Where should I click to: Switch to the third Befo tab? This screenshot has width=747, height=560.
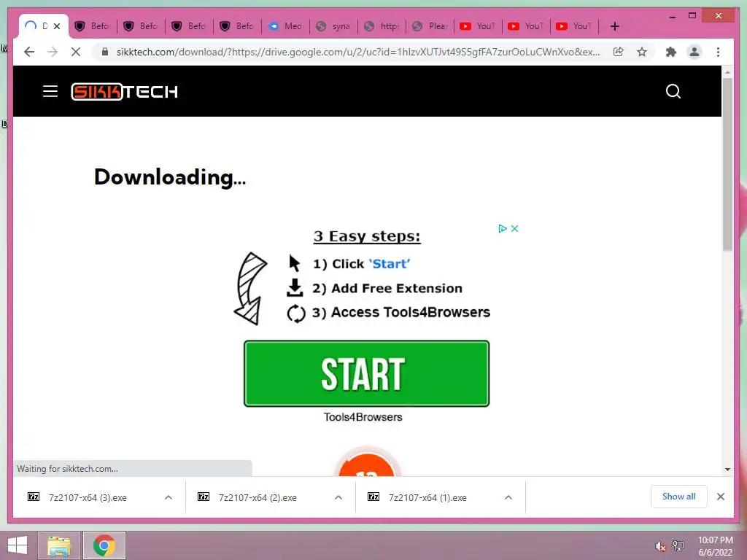point(190,26)
